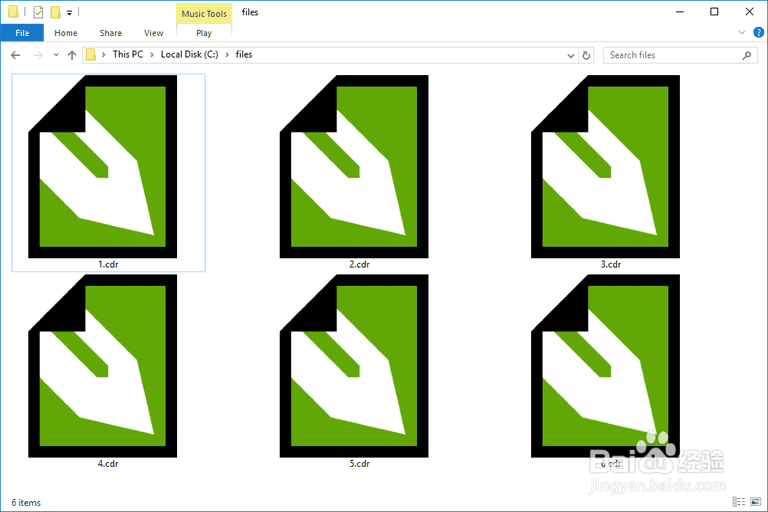Expand the address bar history dropdown
The height and width of the screenshot is (512, 768).
pyautogui.click(x=571, y=55)
